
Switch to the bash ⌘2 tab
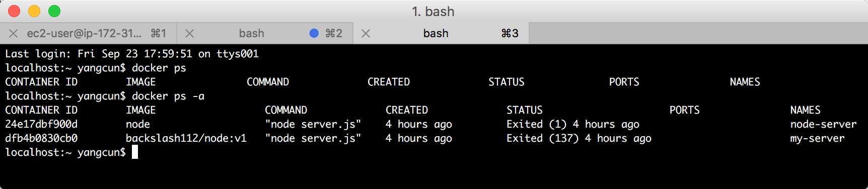tap(265, 33)
